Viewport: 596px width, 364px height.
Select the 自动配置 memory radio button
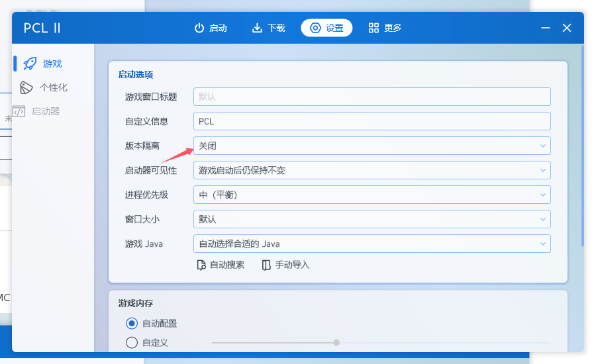click(x=131, y=324)
